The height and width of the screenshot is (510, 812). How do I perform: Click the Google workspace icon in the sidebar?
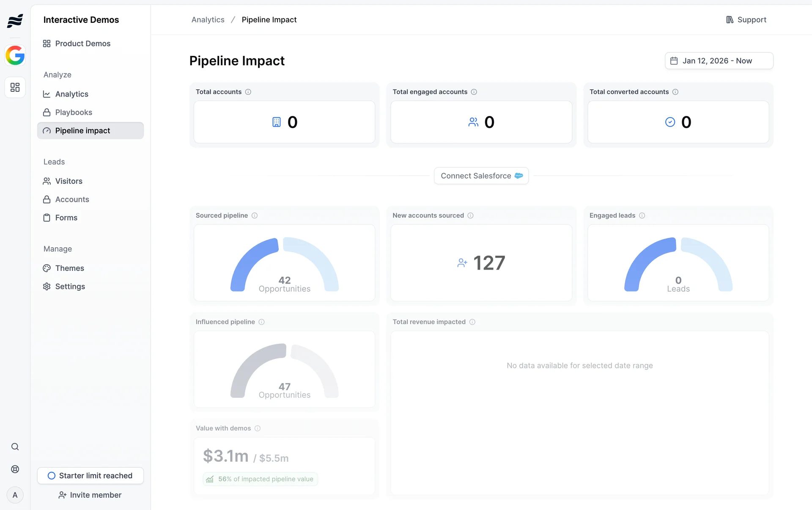(15, 55)
